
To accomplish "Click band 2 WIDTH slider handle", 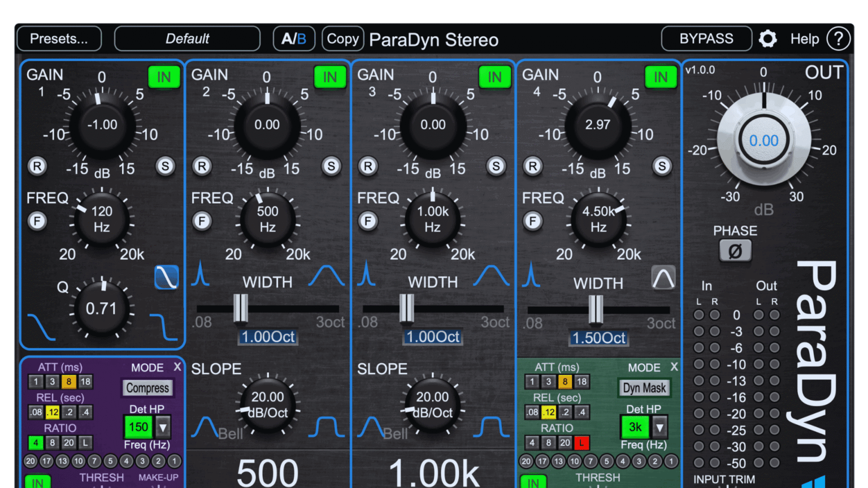I will (241, 308).
